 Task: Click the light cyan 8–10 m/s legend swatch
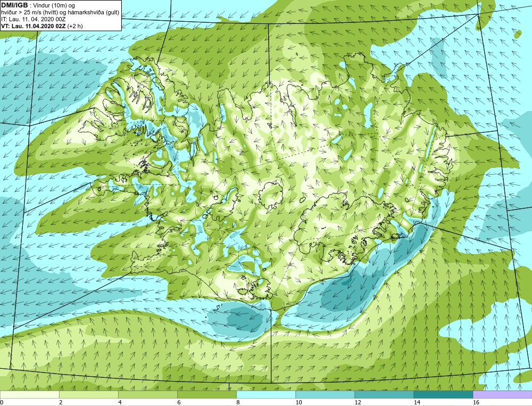point(266,394)
